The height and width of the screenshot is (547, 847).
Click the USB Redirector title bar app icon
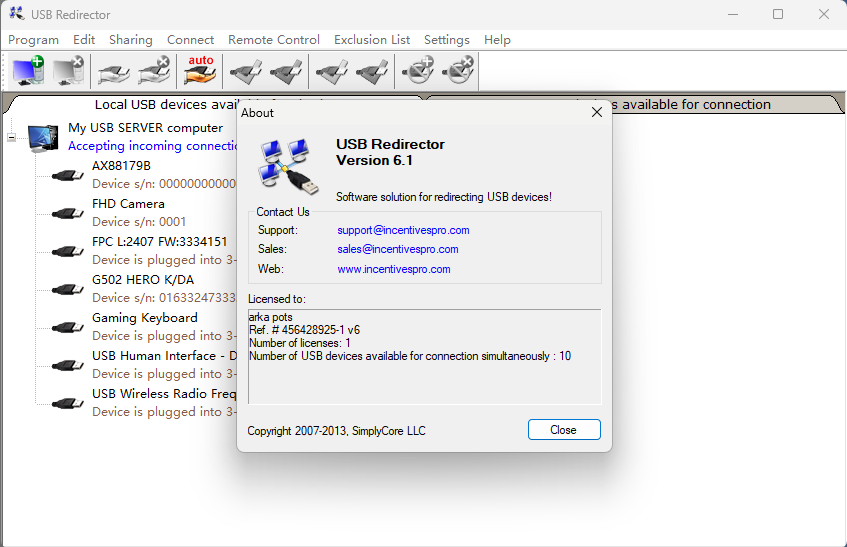[x=17, y=13]
